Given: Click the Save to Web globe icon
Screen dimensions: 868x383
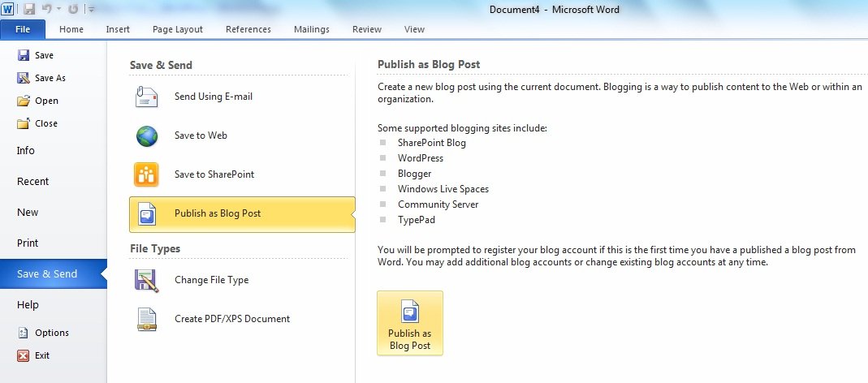Looking at the screenshot, I should (147, 136).
